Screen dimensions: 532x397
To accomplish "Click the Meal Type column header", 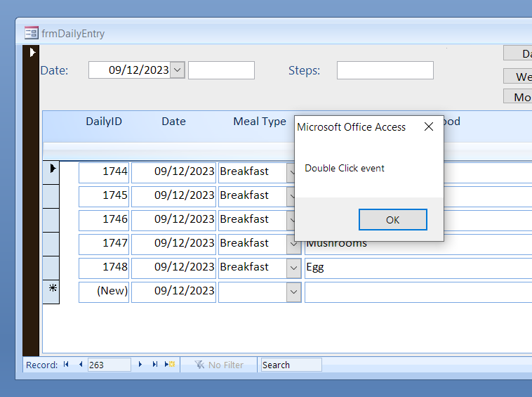I will click(260, 122).
